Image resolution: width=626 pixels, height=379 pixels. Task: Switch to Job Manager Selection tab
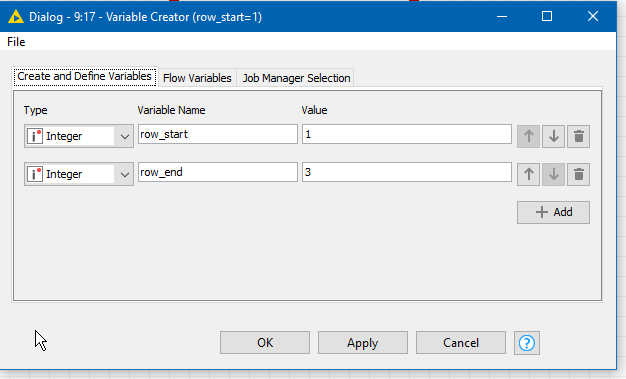pyautogui.click(x=296, y=78)
